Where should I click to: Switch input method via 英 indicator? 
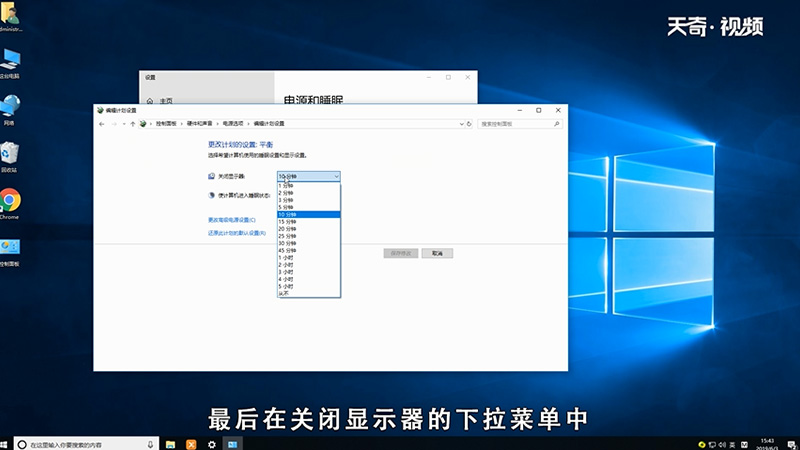(732, 445)
